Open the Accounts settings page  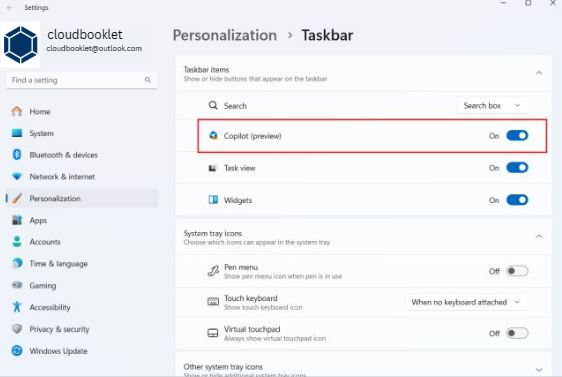(82, 242)
